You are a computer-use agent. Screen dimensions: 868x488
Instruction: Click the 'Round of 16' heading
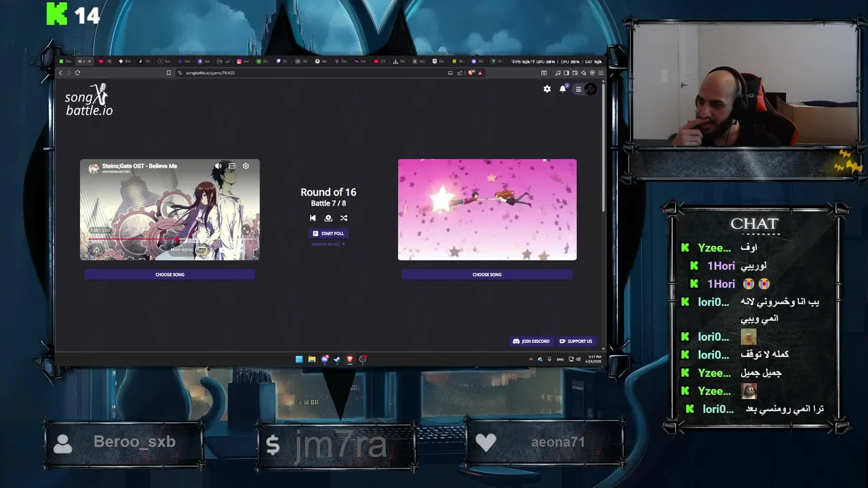tap(328, 192)
